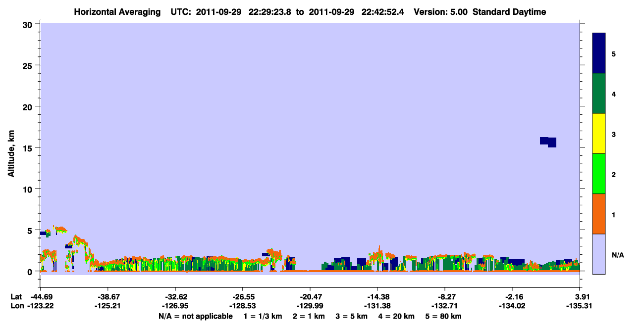This screenshot has width=644, height=330.
Task: Click the longitude value '-129.99'
Action: click(x=310, y=306)
